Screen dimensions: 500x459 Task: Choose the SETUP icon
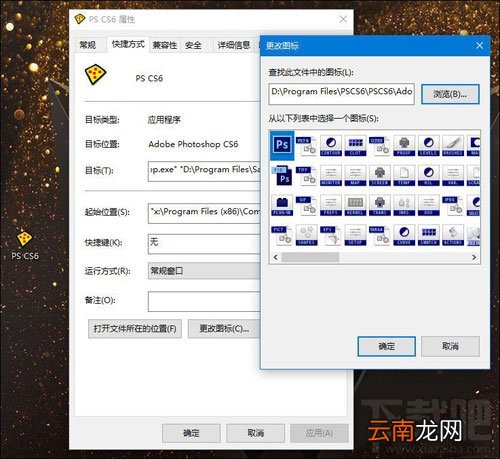(x=355, y=235)
